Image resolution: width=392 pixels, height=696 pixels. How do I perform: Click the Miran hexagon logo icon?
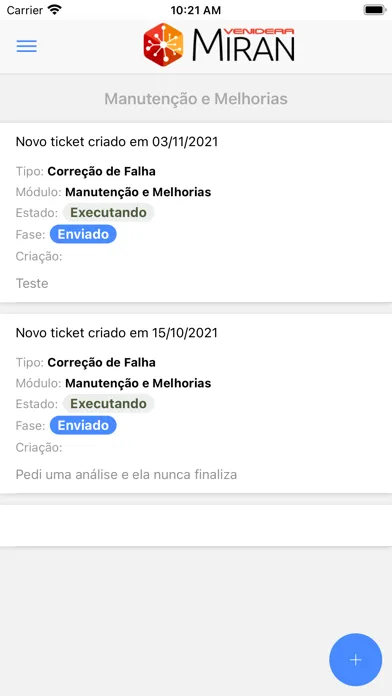click(163, 45)
